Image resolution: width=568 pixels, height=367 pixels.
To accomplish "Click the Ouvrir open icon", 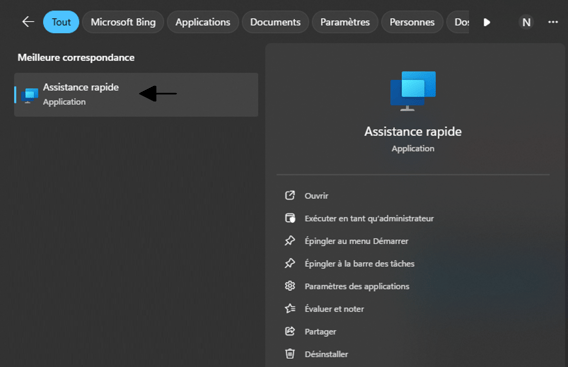I will (290, 196).
